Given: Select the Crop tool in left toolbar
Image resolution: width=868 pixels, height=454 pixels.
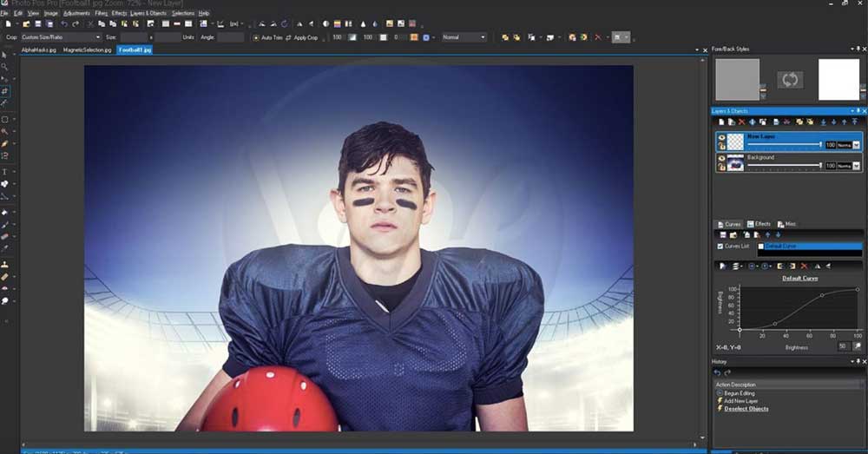Looking at the screenshot, I should [5, 90].
